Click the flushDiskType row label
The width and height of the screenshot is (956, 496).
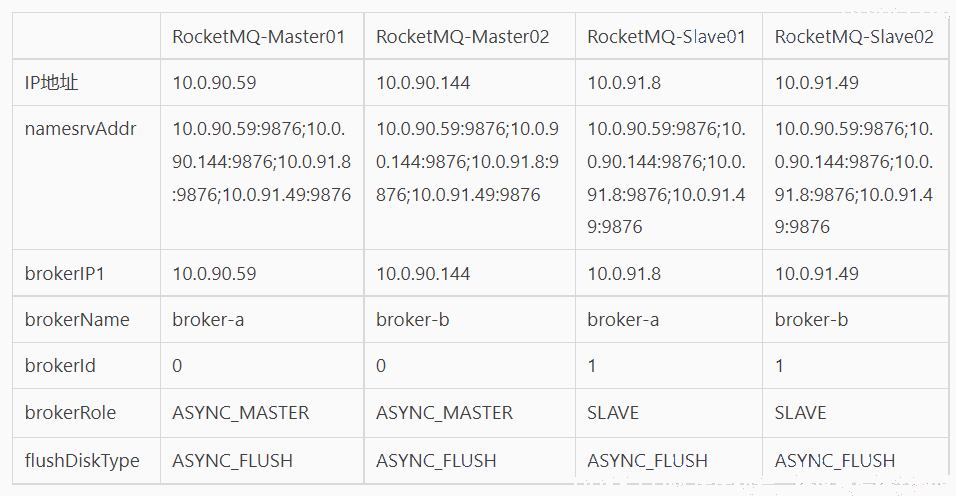tap(82, 460)
